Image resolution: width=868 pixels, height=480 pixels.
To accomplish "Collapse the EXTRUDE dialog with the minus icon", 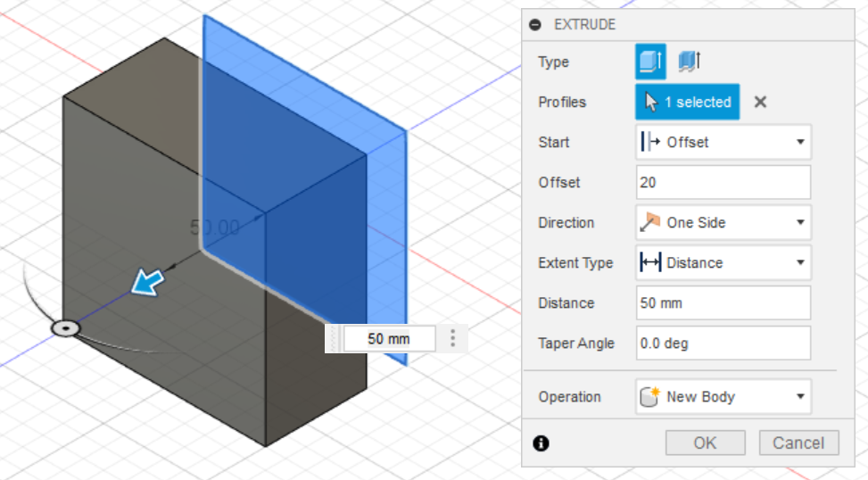I will (x=535, y=24).
